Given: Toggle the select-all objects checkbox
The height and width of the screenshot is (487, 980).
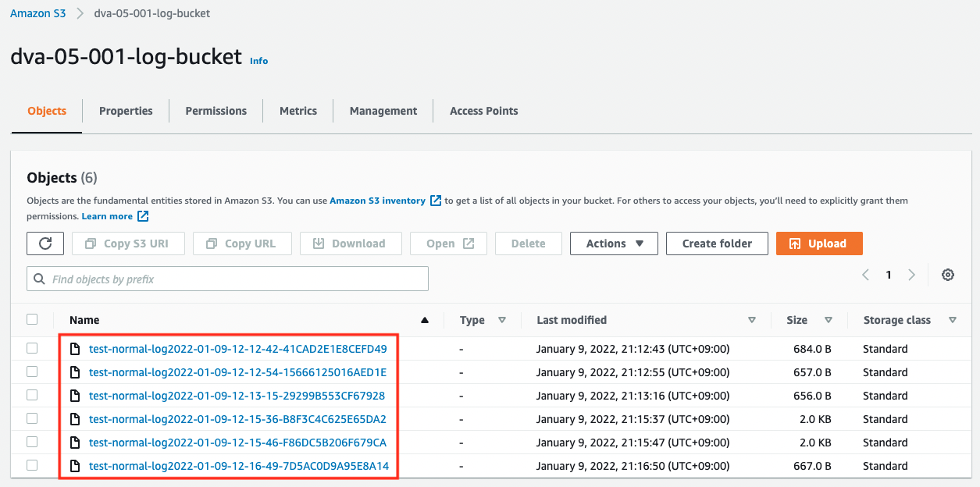Looking at the screenshot, I should pos(32,319).
